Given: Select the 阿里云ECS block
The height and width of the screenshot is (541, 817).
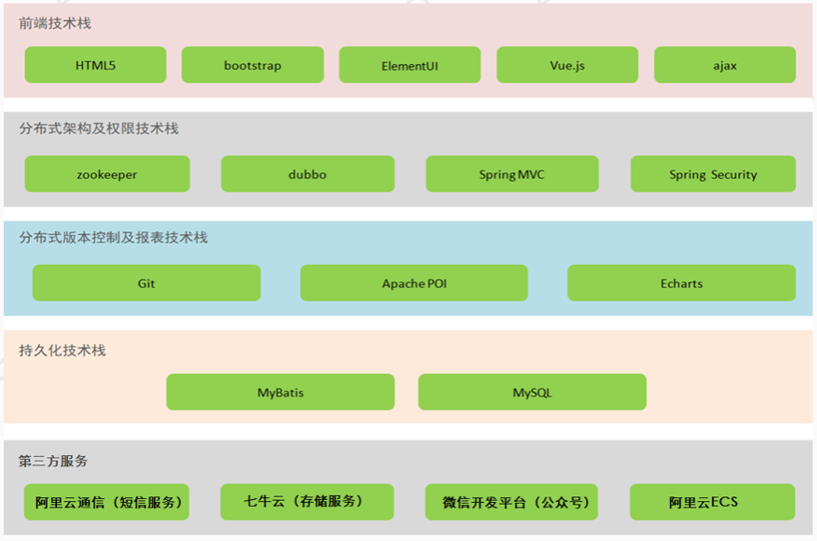Looking at the screenshot, I should click(713, 502).
